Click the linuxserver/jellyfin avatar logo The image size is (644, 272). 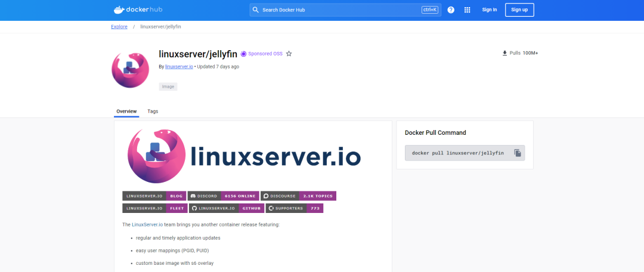pyautogui.click(x=130, y=70)
